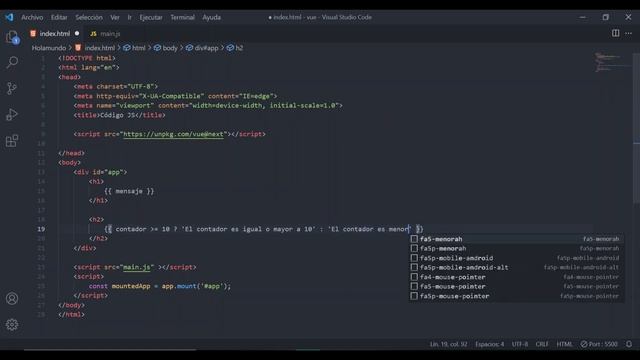Click line and column indicator Lín. 19
Screen dimensions: 640x360
(x=448, y=344)
